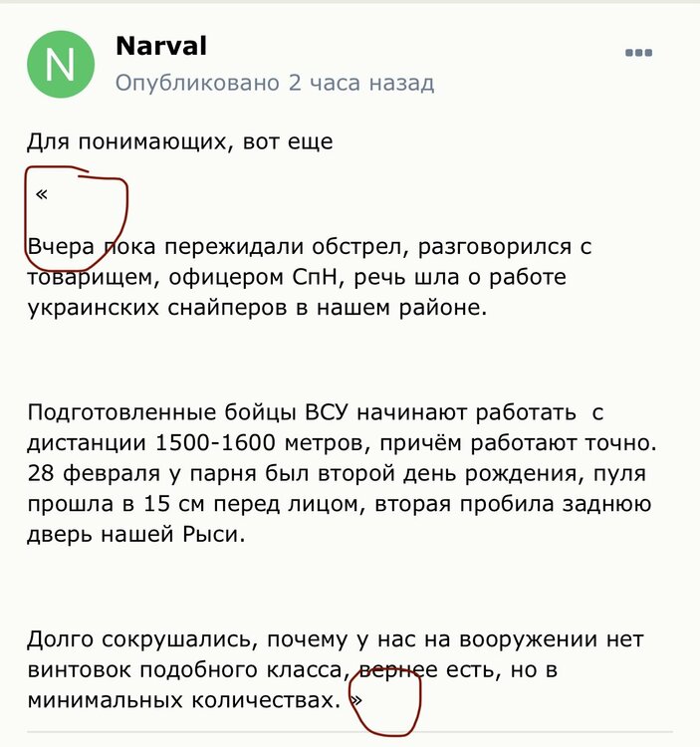Click the line 'Для понимающих, вот еще'

[x=179, y=141]
